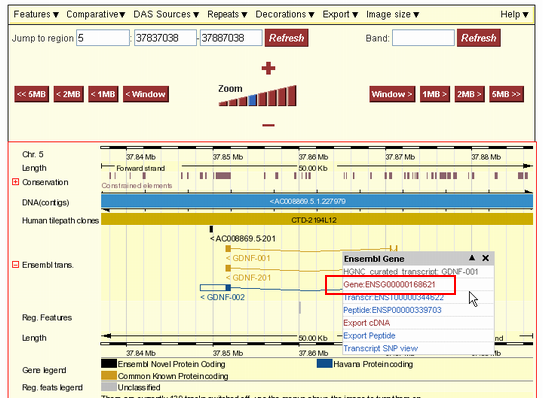The height and width of the screenshot is (398, 543).
Task: Move view left with << 5MB button
Action: [32, 94]
